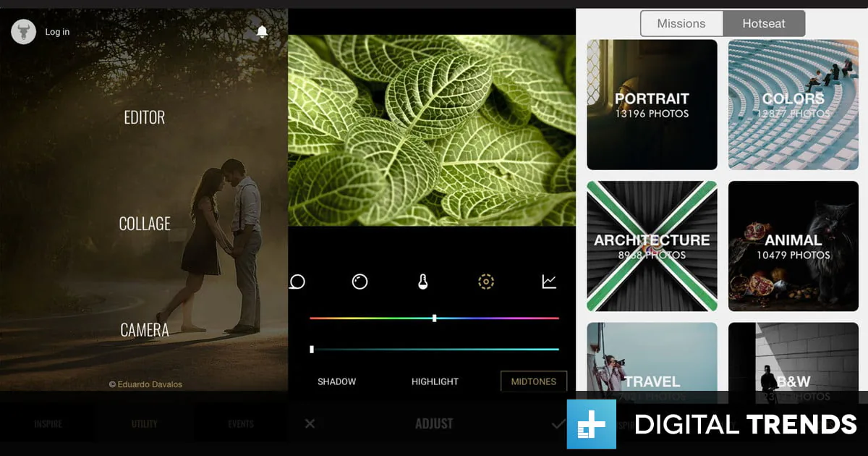Viewport: 868px width, 456px height.
Task: Click the teal saturation slider handle
Action: (x=312, y=349)
